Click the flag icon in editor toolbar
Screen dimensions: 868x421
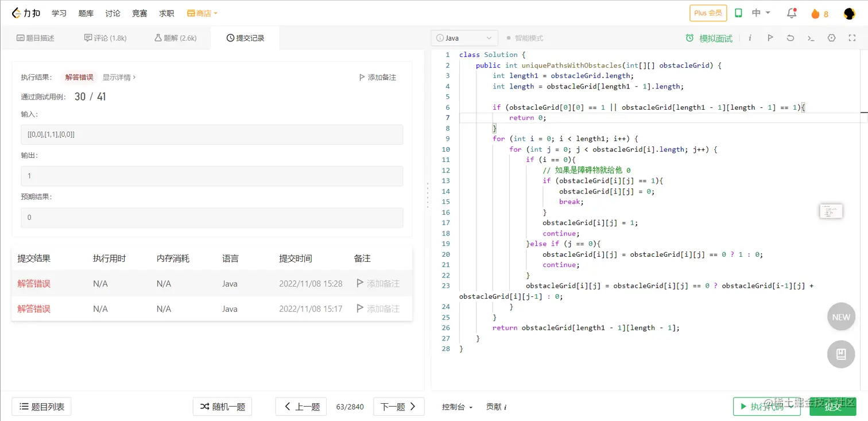click(x=770, y=38)
